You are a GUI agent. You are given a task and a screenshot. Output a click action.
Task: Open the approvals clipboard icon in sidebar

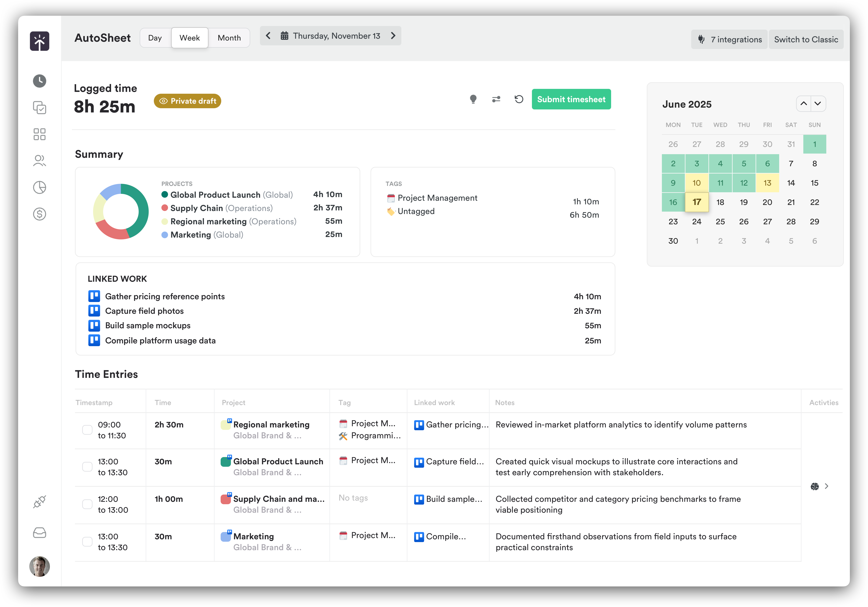pos(39,107)
